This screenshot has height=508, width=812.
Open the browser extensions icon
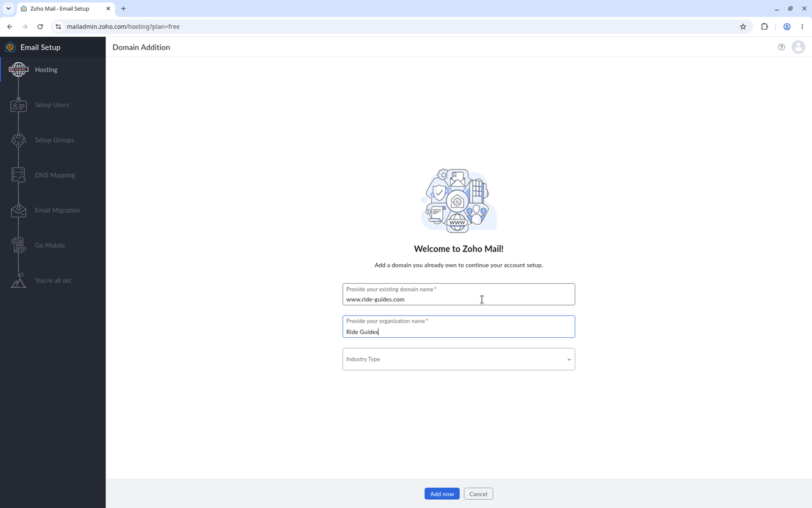tap(764, 27)
